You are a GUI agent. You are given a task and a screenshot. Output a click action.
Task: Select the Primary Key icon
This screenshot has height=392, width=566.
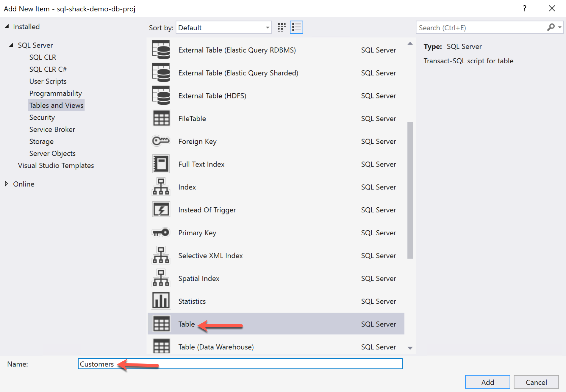pos(161,232)
